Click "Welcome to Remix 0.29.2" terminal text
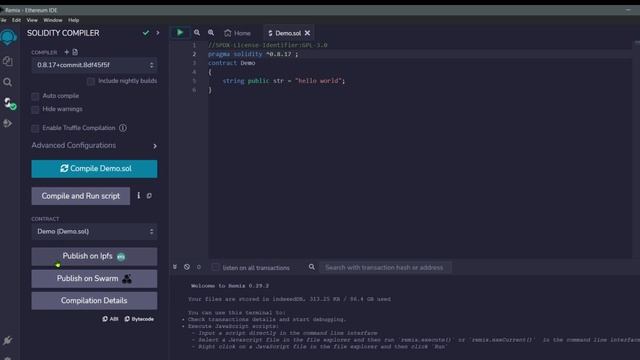This screenshot has width=640, height=360. coord(230,286)
